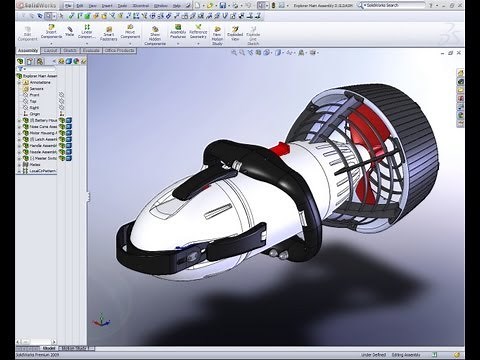Open the PropertyManager tab icon

[30, 61]
